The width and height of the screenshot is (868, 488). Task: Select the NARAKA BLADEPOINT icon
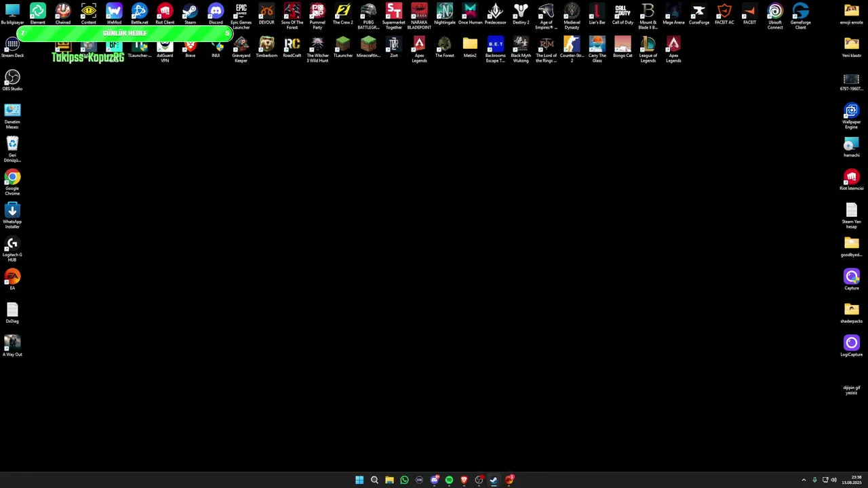coord(419,16)
